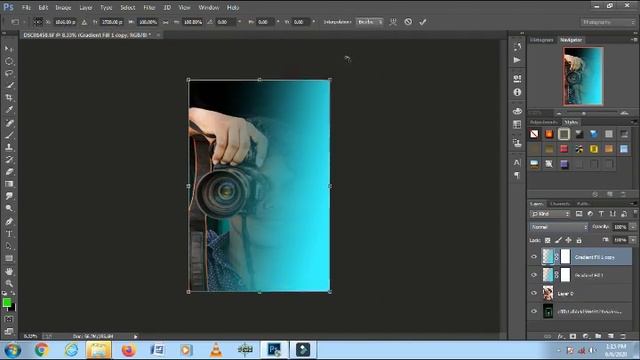Select the Healing Brush tool
640x360 pixels.
[9, 123]
